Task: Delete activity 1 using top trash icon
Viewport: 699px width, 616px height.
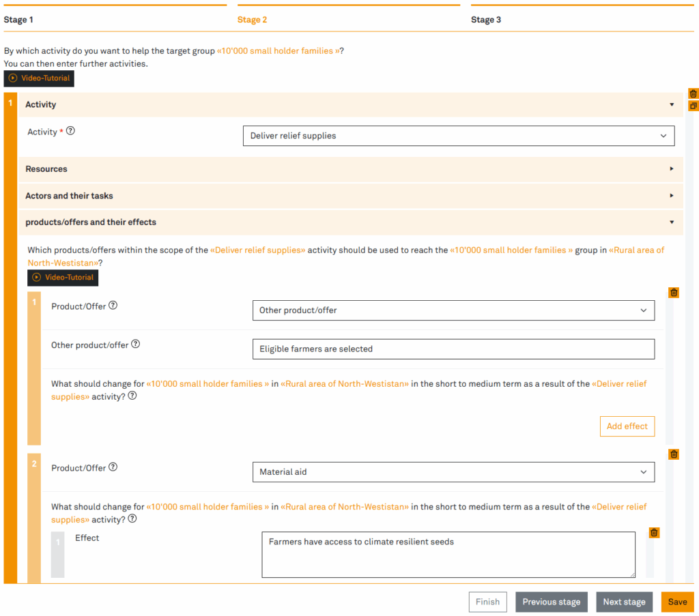Action: (x=693, y=94)
